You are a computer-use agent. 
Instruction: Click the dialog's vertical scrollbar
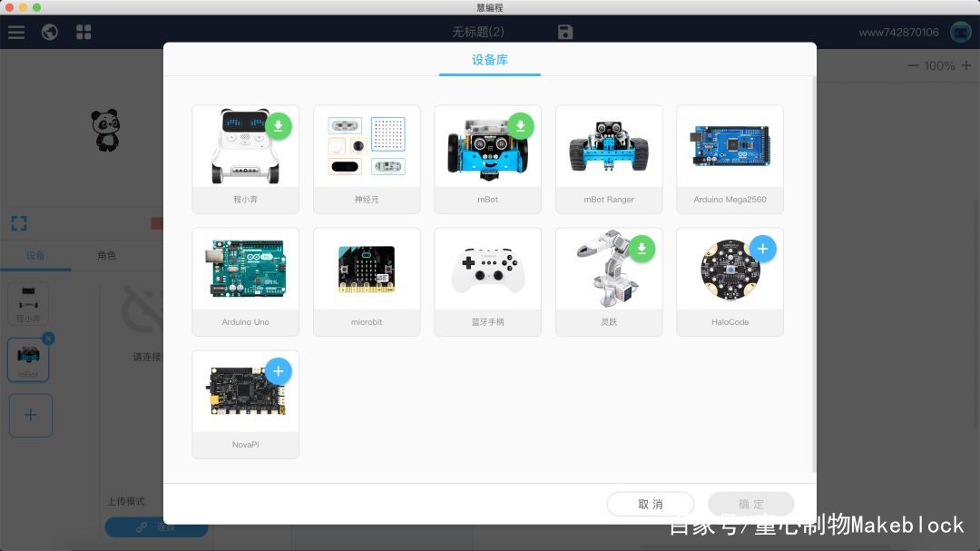814,274
